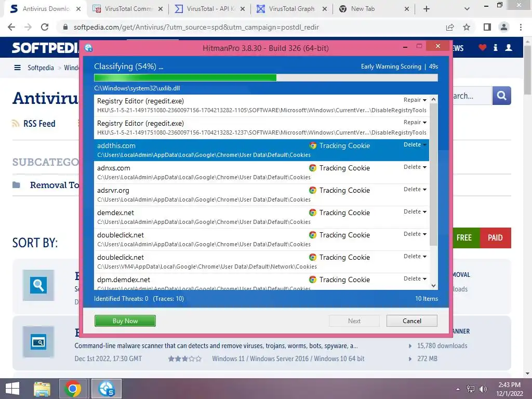
Task: Open Chrome tab search chevron
Action: (x=467, y=9)
